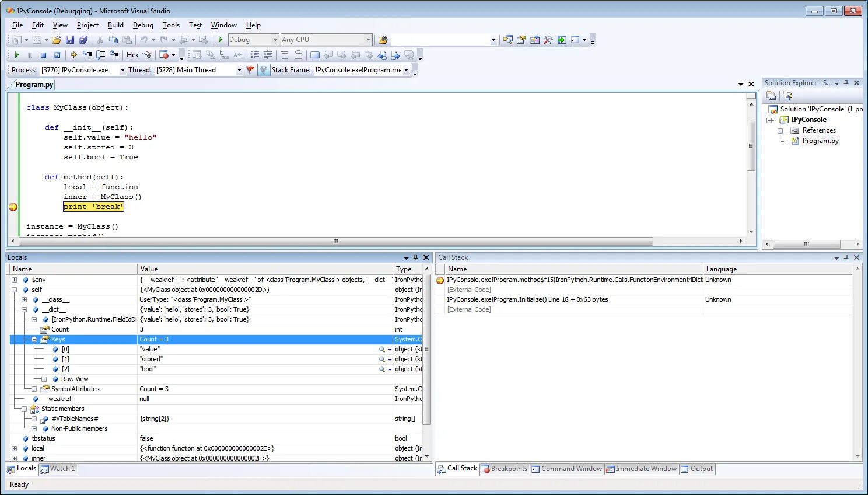Save the current file with the floppy disk icon
868x495 pixels.
click(x=70, y=40)
